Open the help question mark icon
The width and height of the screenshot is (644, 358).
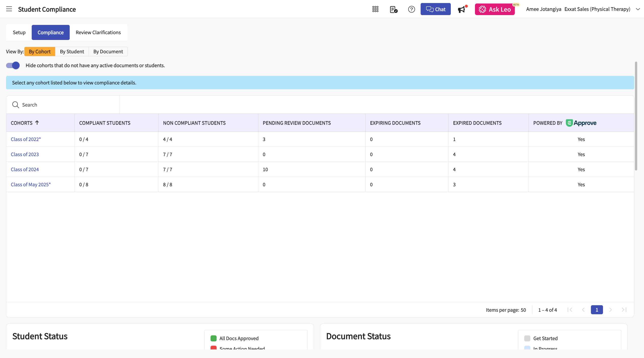412,9
